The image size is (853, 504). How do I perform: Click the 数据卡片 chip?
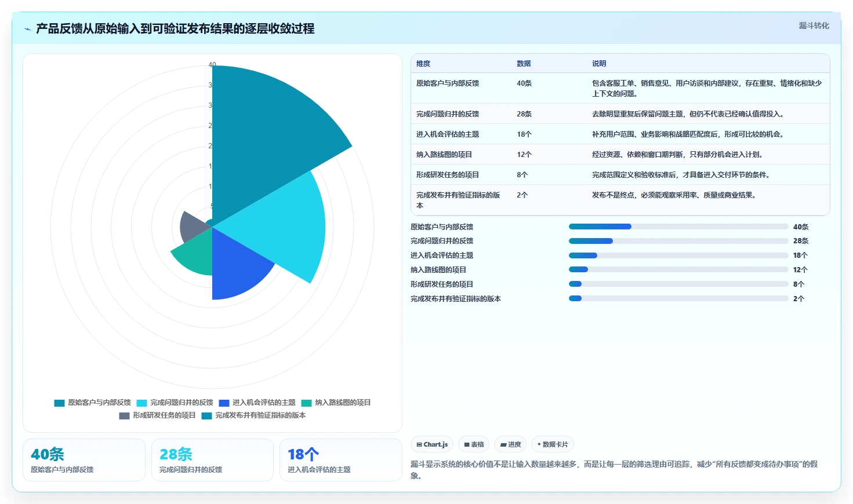point(553,444)
